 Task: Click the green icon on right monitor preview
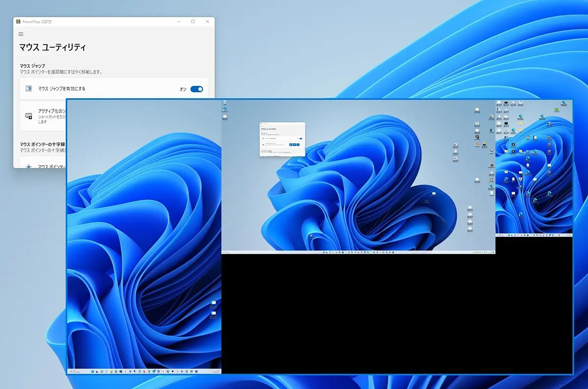(557, 110)
